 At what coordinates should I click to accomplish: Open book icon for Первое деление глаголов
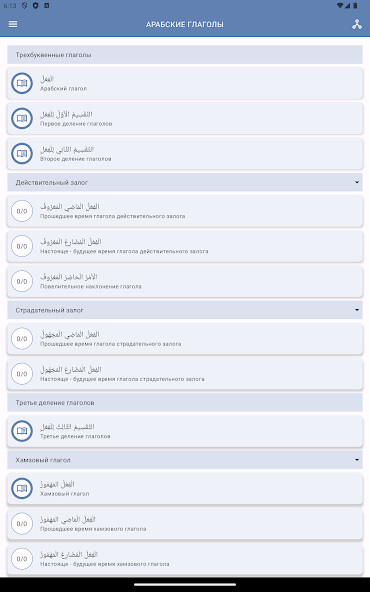tap(22, 118)
